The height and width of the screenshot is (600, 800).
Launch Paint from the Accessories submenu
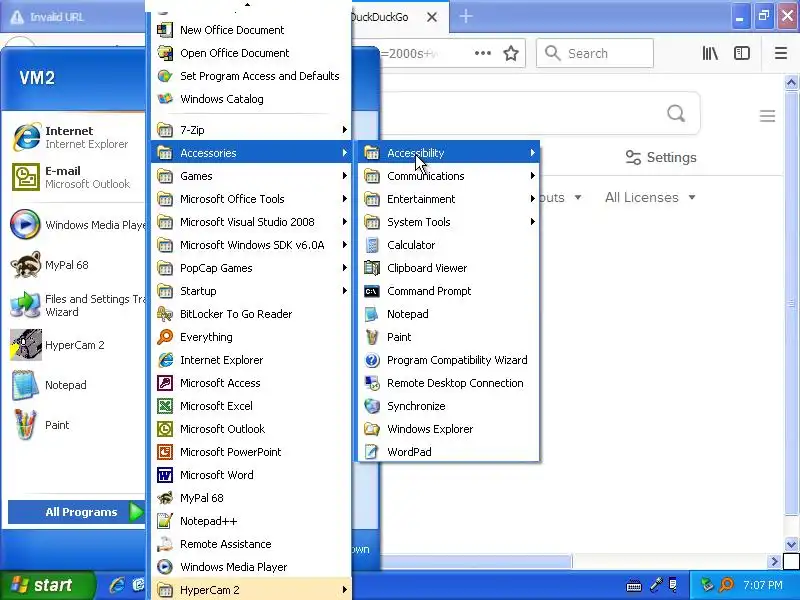(x=448, y=337)
